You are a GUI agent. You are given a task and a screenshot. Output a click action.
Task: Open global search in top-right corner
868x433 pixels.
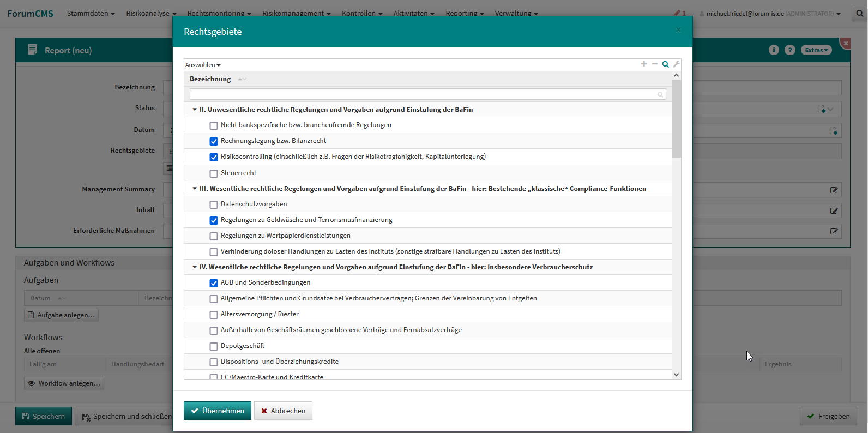click(x=859, y=14)
